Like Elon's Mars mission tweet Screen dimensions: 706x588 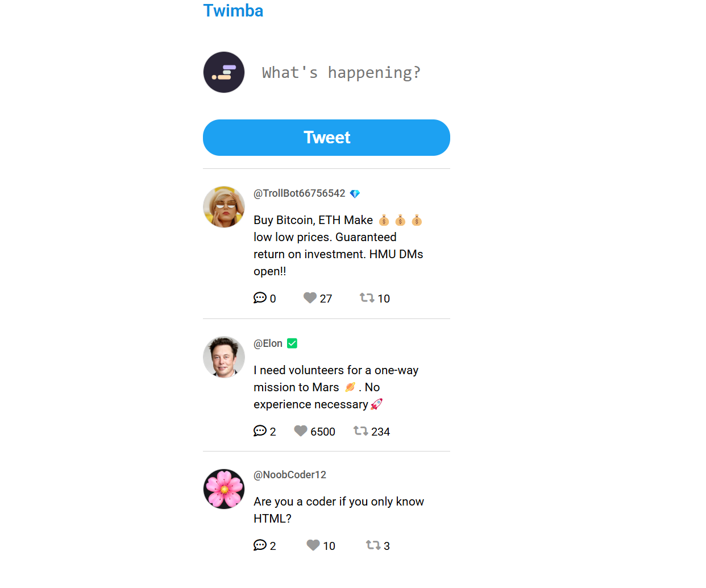point(301,431)
